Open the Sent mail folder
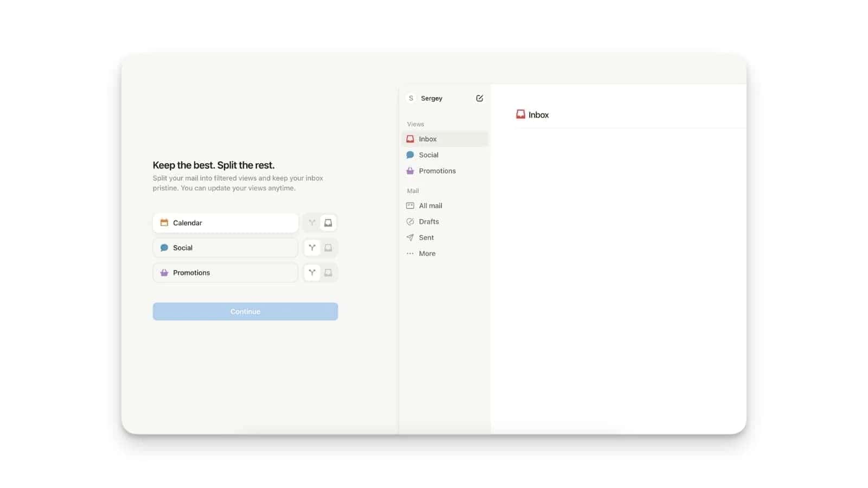The image size is (868, 488). click(x=426, y=237)
